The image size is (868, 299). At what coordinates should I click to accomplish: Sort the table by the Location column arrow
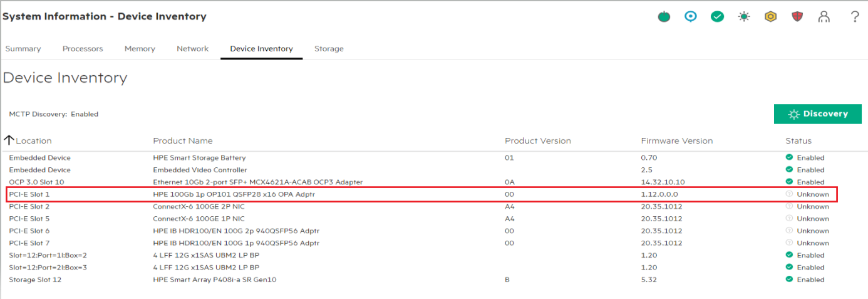click(9, 140)
